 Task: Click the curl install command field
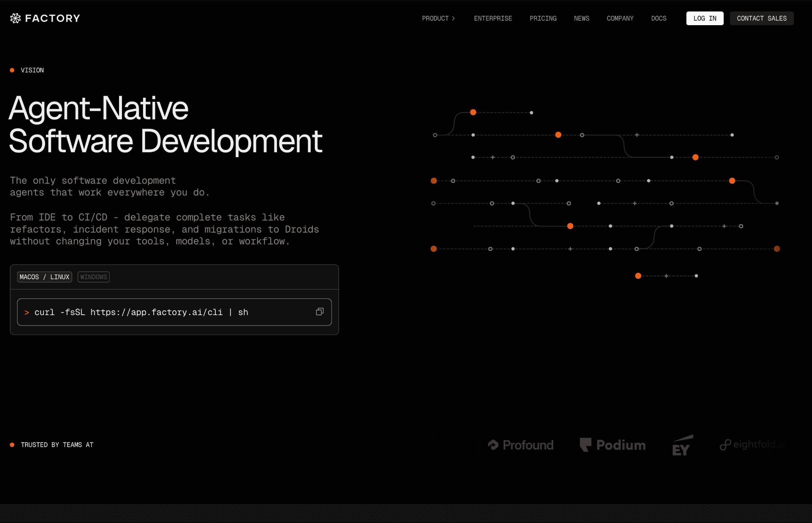[162, 312]
